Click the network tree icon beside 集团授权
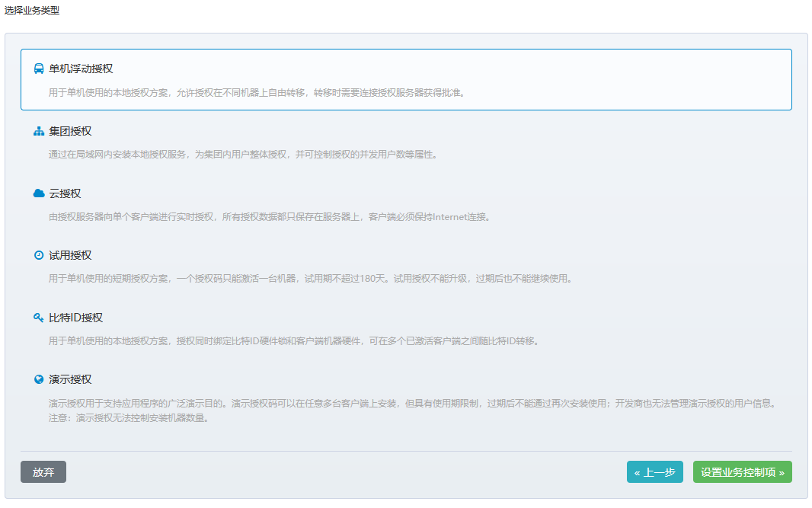This screenshot has width=812, height=508. tap(38, 130)
